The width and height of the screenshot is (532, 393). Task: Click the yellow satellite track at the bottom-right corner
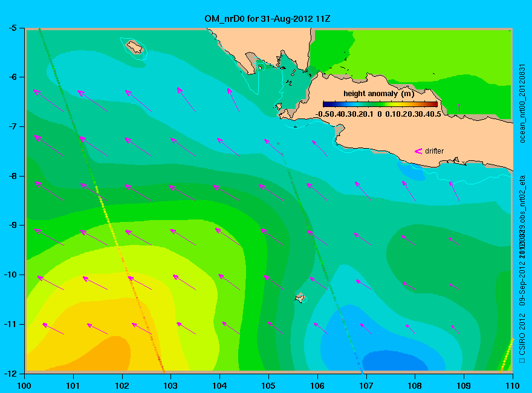pyautogui.click(x=507, y=355)
